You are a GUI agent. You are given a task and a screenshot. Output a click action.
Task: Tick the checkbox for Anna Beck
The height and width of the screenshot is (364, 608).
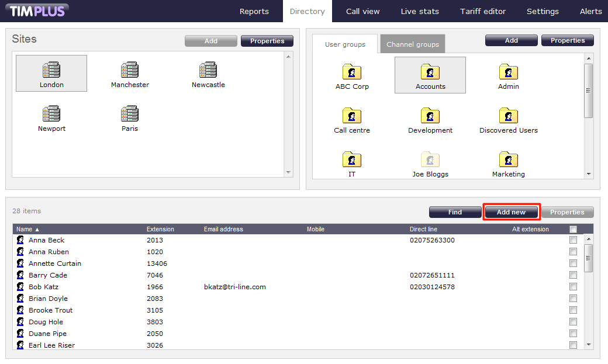573,240
